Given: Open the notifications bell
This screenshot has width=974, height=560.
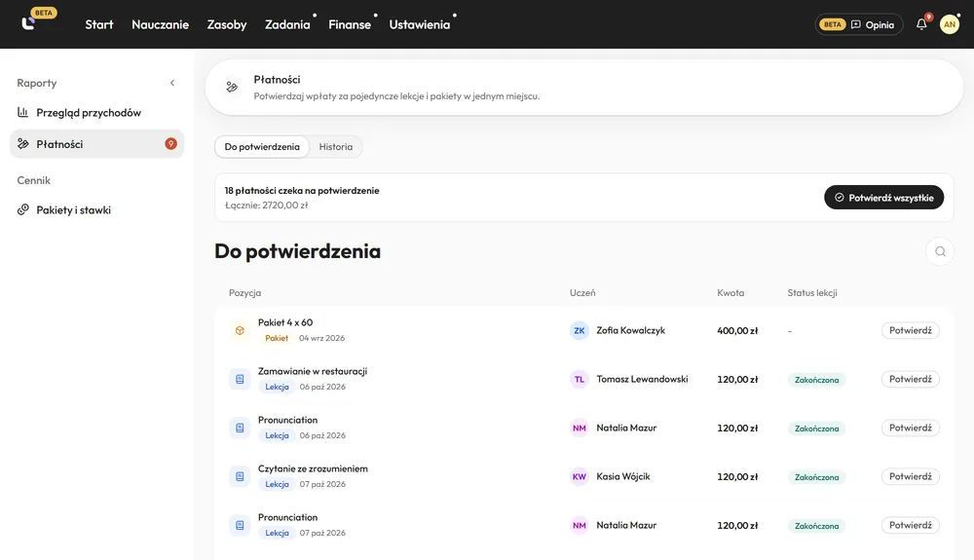Looking at the screenshot, I should point(921,24).
